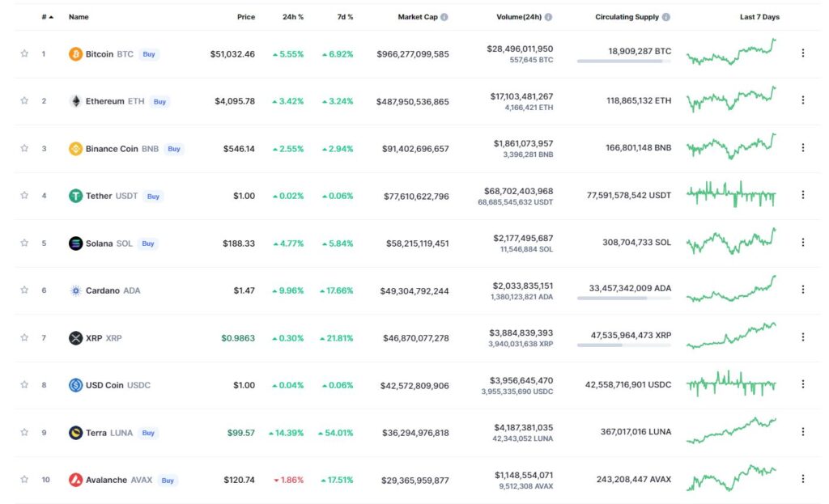Click Avalanche's 24h change of 1.86%
The width and height of the screenshot is (829, 504).
tap(289, 480)
